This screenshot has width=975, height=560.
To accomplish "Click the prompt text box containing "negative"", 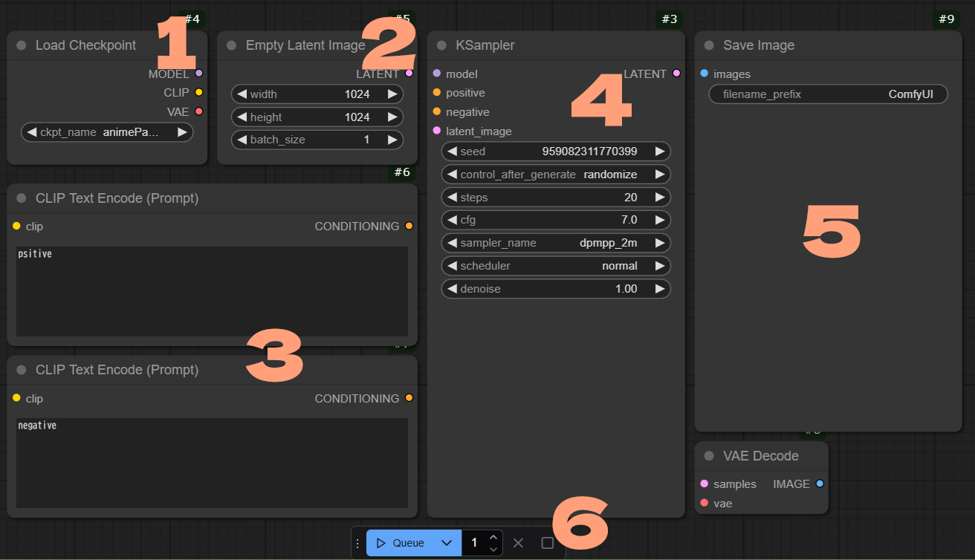I will coord(212,463).
